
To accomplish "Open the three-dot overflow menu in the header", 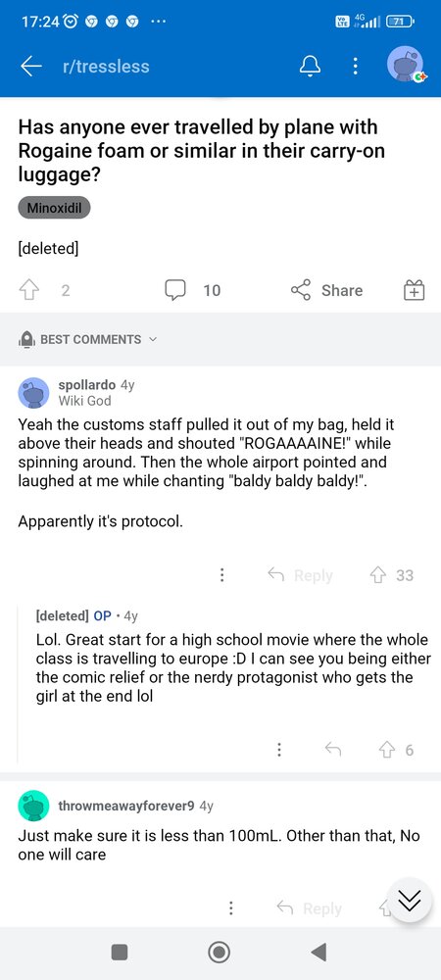I will [355, 67].
